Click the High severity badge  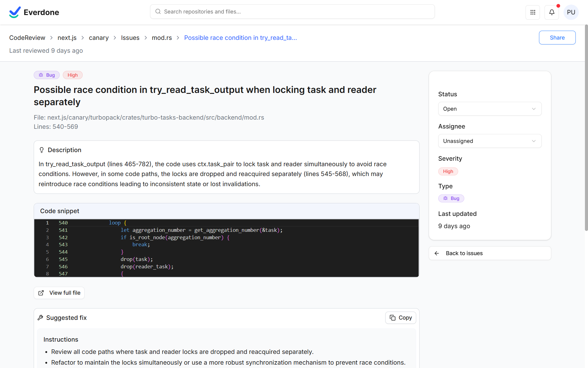coord(448,171)
